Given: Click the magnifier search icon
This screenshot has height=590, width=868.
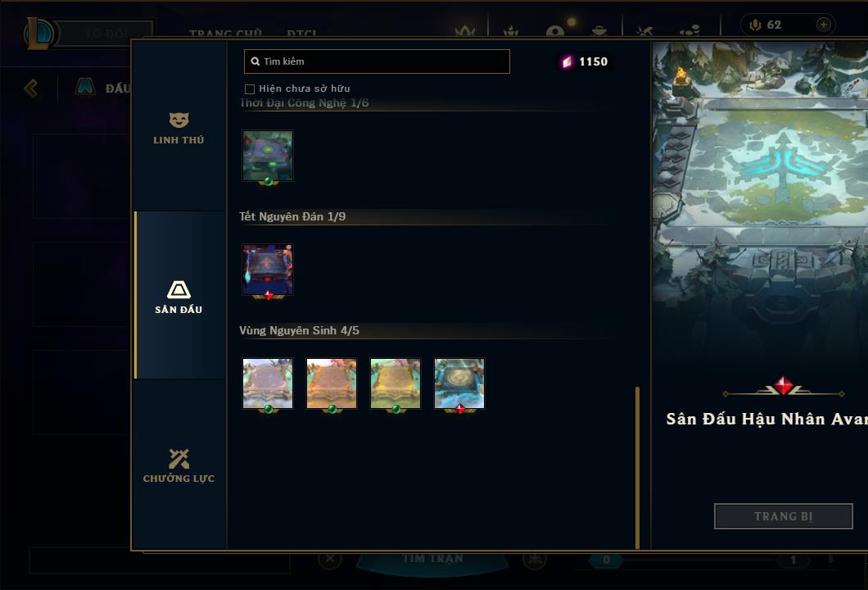Looking at the screenshot, I should (255, 61).
